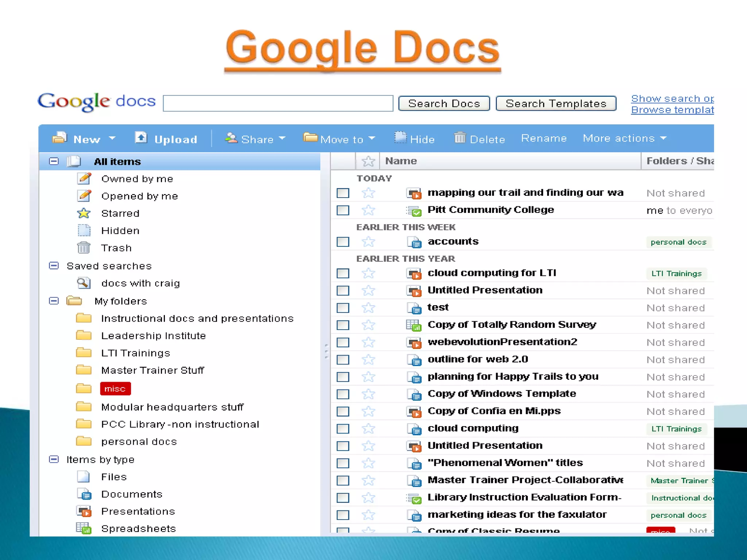Viewport: 747px width, 560px height.
Task: Click the Browse templates link
Action: click(672, 110)
